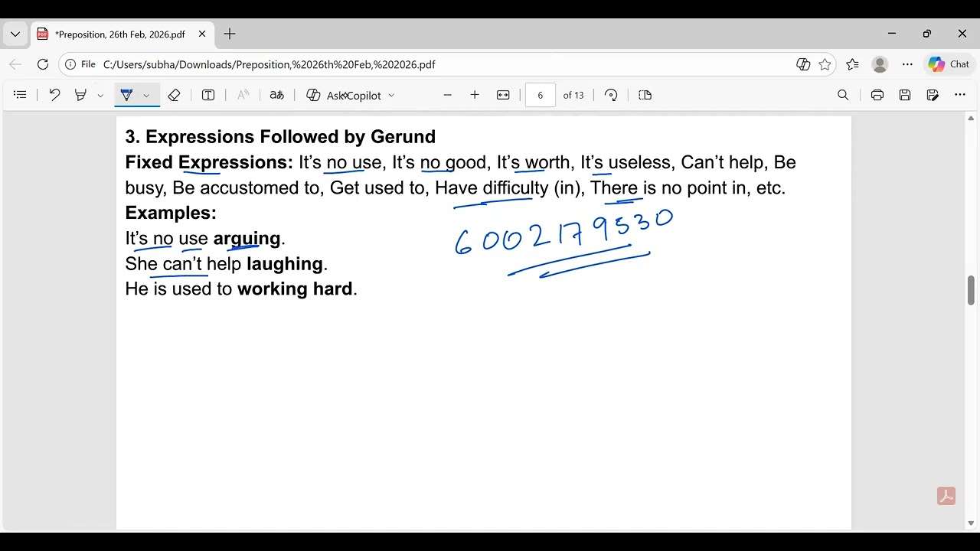Open browser extensions Copilot icon in address bar
Viewport: 980px width, 551px height.
[x=803, y=65]
